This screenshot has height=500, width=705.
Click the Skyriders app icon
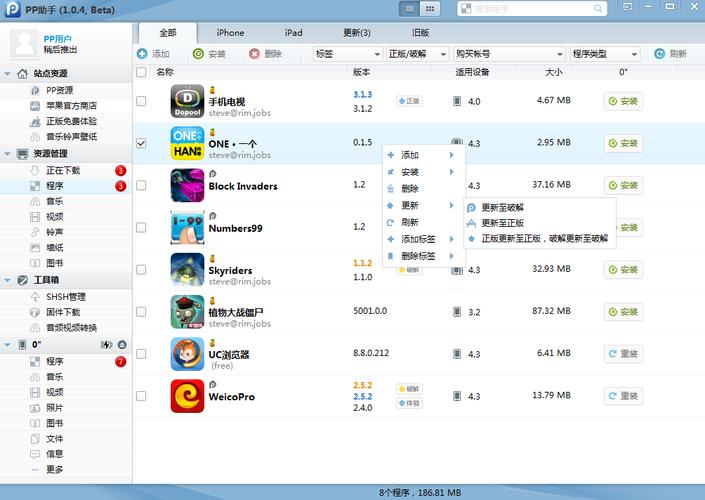click(187, 270)
